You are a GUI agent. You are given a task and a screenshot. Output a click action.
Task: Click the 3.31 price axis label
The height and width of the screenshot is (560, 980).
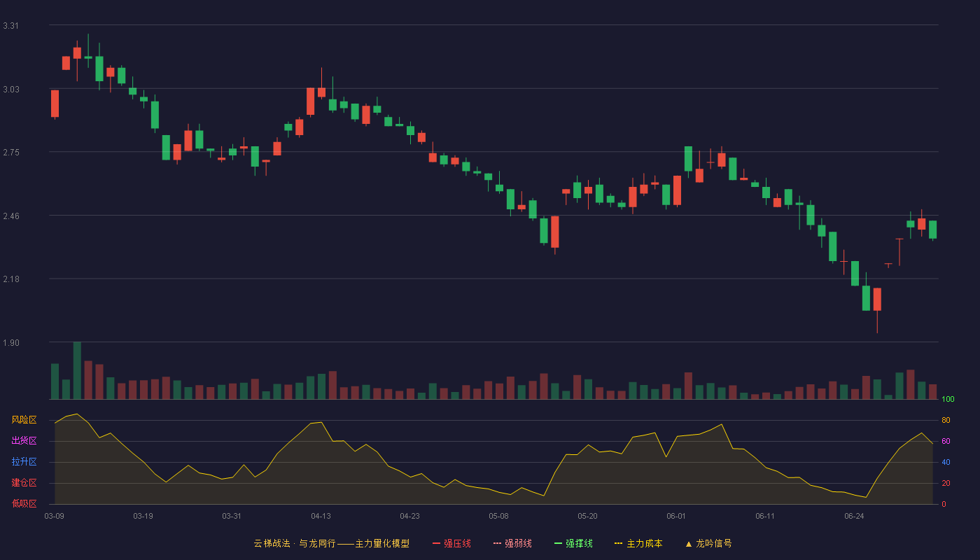(10, 26)
